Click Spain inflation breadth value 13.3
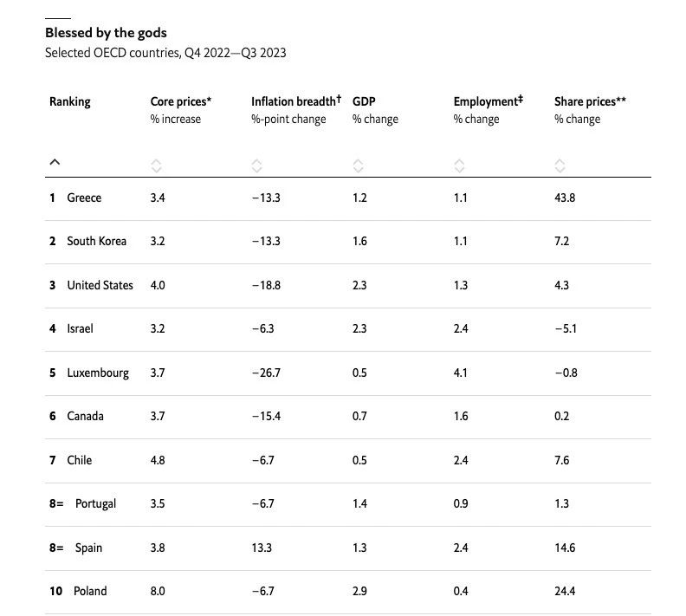The width and height of the screenshot is (686, 616). [x=262, y=548]
